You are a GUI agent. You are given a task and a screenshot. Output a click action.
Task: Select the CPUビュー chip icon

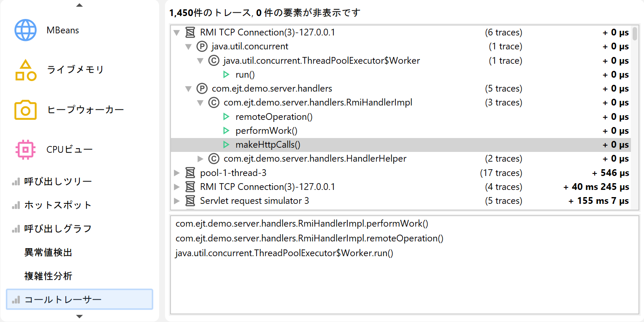(26, 149)
